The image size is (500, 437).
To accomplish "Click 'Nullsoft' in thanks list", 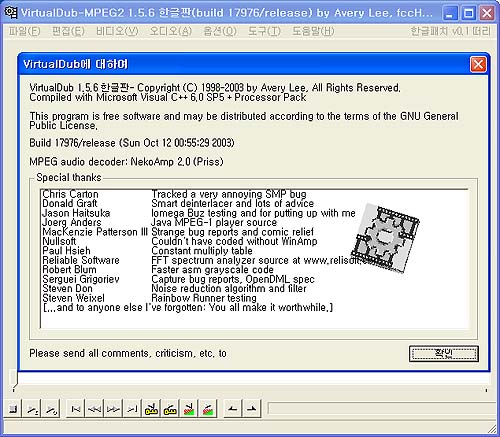I will 59,241.
